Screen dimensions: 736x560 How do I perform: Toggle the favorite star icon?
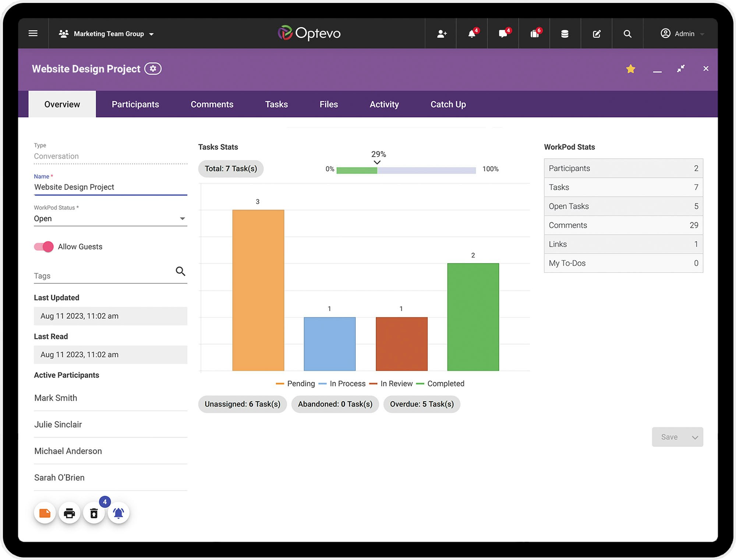pos(630,69)
